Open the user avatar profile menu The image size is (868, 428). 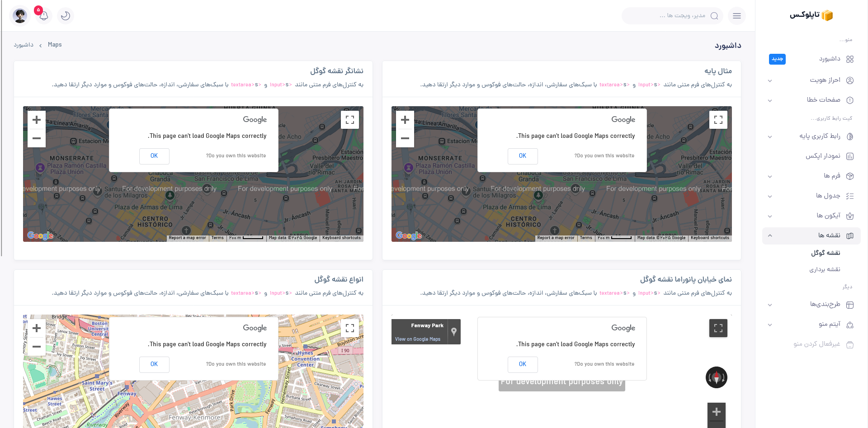point(20,16)
